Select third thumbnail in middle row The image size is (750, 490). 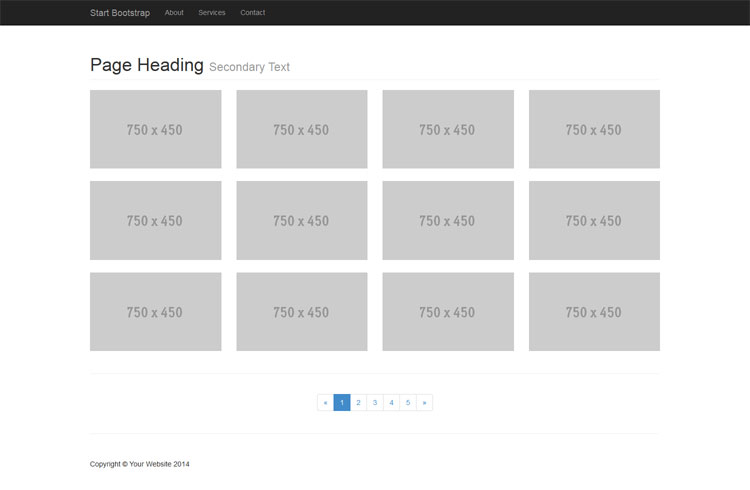[x=448, y=220]
